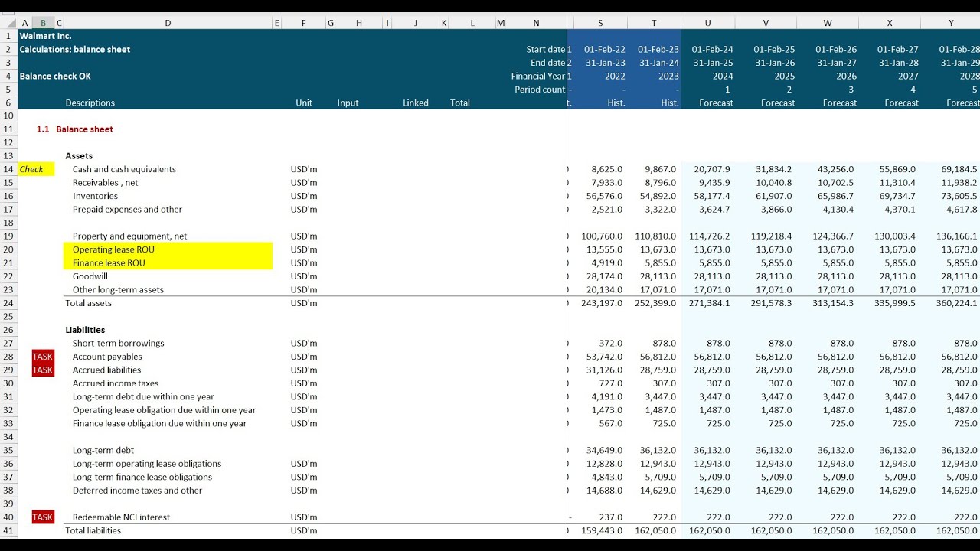This screenshot has height=551, width=980.
Task: Select 'Prepaid expenses and other' label
Action: [127, 210]
